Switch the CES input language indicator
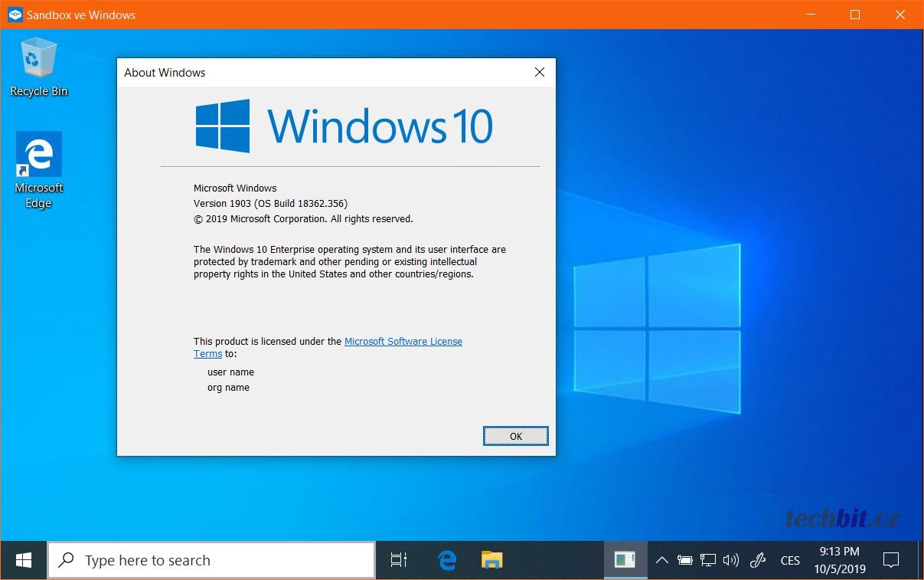Image resolution: width=924 pixels, height=580 pixels. coord(790,560)
